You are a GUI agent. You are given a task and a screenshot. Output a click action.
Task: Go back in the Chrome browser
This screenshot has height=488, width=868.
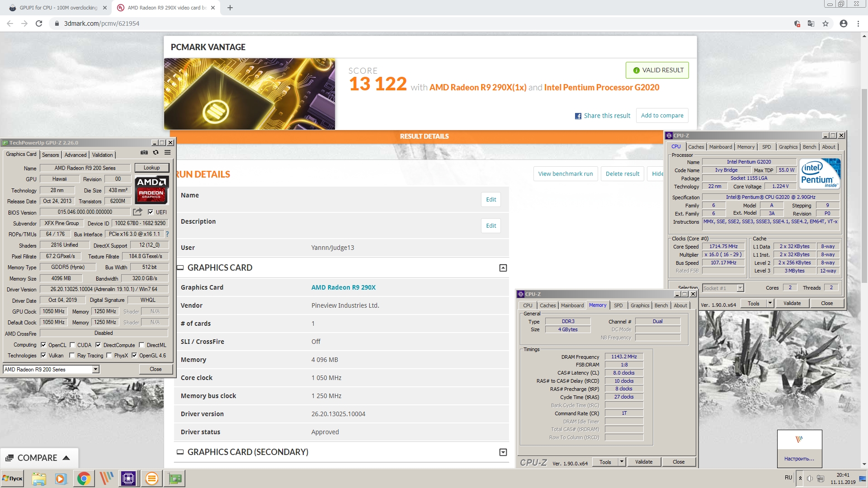pyautogui.click(x=10, y=23)
